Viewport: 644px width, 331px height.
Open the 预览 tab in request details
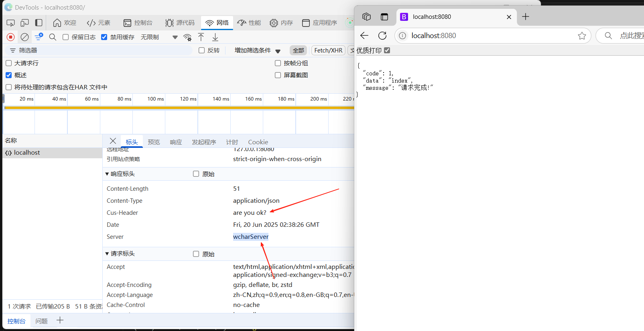coord(154,142)
